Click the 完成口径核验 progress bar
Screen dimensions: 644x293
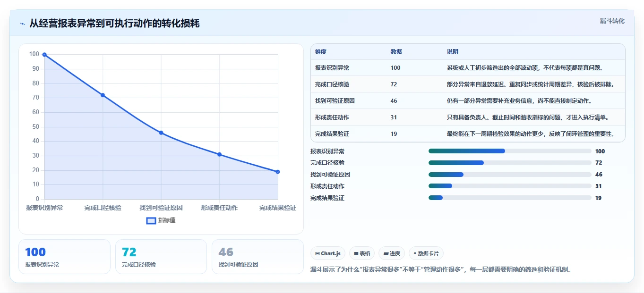click(x=510, y=163)
